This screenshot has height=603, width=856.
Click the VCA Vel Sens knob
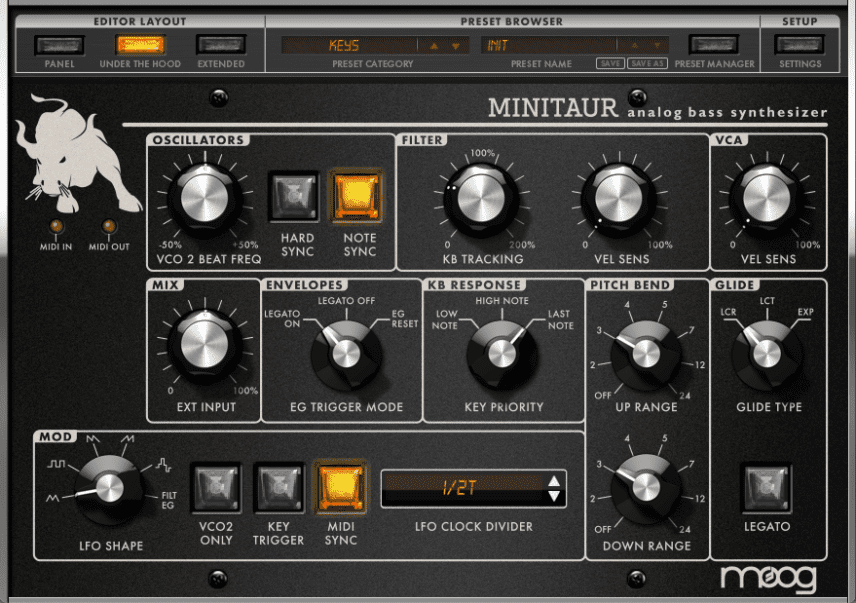tap(766, 199)
